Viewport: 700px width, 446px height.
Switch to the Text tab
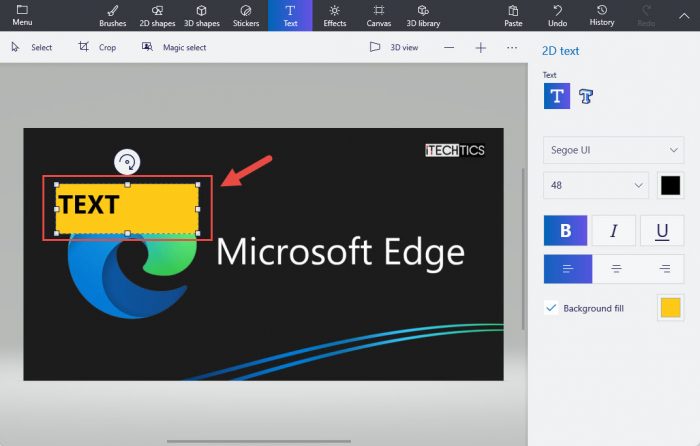(290, 16)
